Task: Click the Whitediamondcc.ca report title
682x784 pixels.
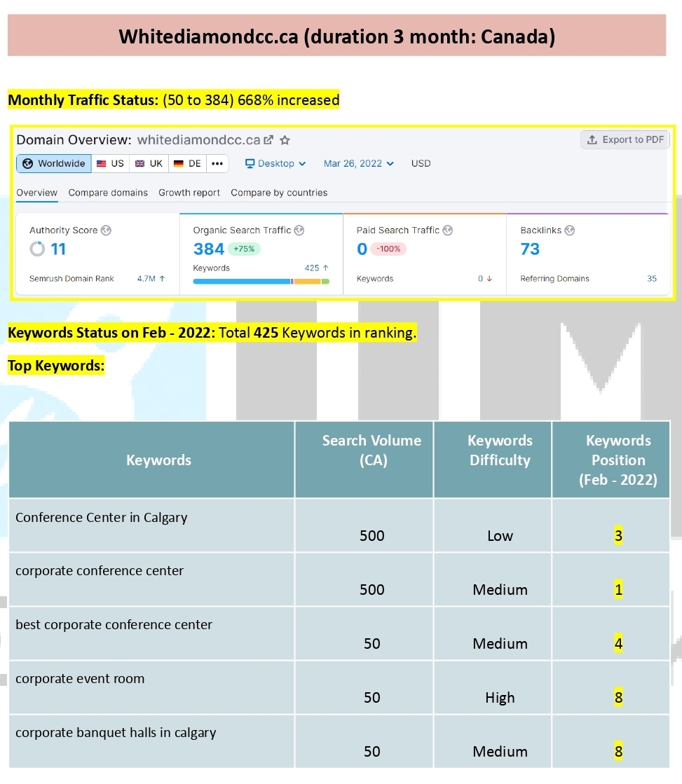Action: click(336, 36)
